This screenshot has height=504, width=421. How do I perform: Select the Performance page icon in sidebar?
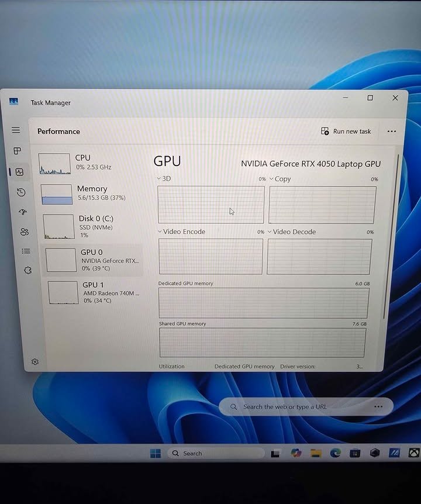[x=20, y=172]
